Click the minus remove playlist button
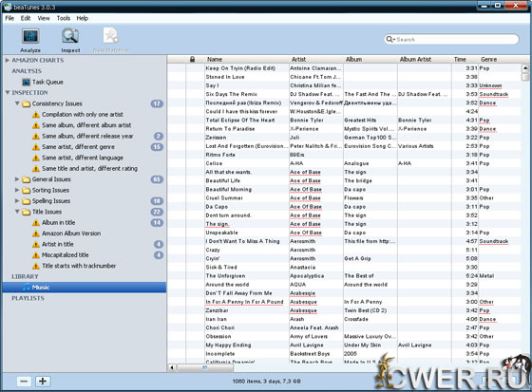The height and width of the screenshot is (392, 532). tap(24, 382)
